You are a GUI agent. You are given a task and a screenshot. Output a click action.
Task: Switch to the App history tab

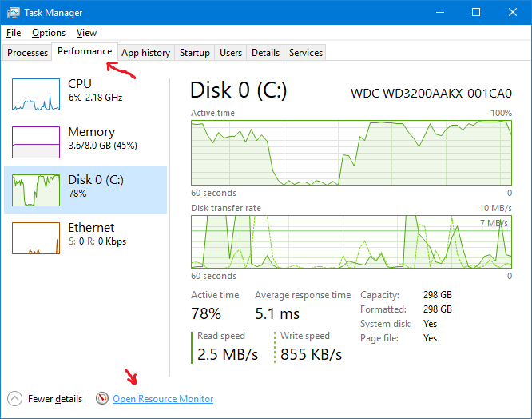click(146, 53)
